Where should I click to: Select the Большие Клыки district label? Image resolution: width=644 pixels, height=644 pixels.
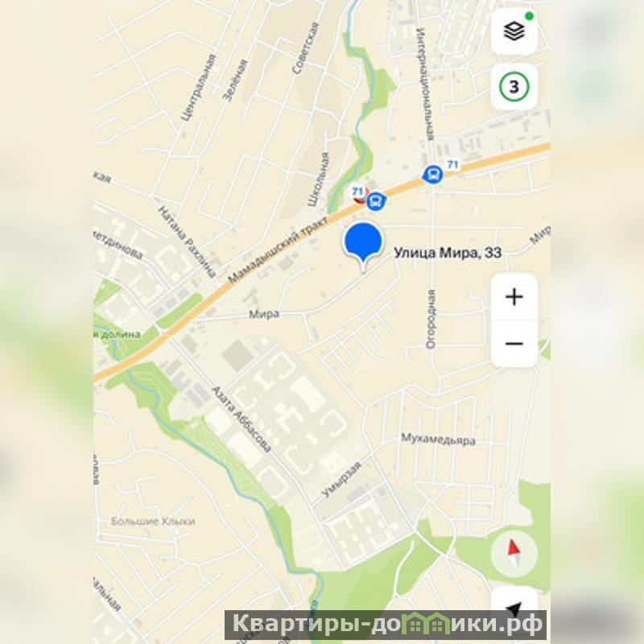click(153, 521)
